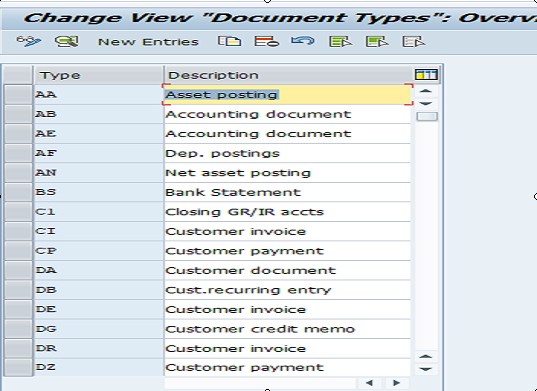Click the AN type cell
This screenshot has height=391, width=537.
99,173
